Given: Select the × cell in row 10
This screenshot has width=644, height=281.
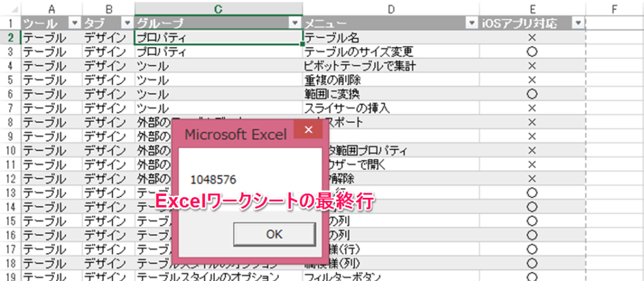Looking at the screenshot, I should click(x=532, y=150).
